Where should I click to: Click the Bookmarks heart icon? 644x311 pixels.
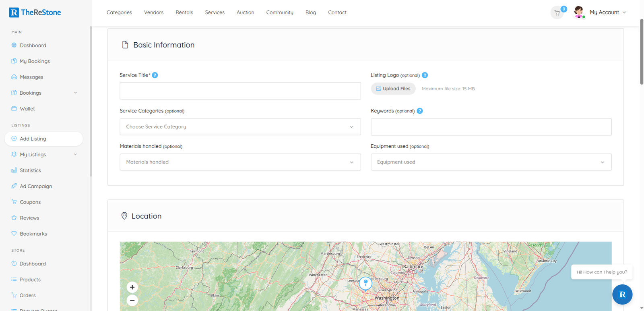[x=14, y=233]
